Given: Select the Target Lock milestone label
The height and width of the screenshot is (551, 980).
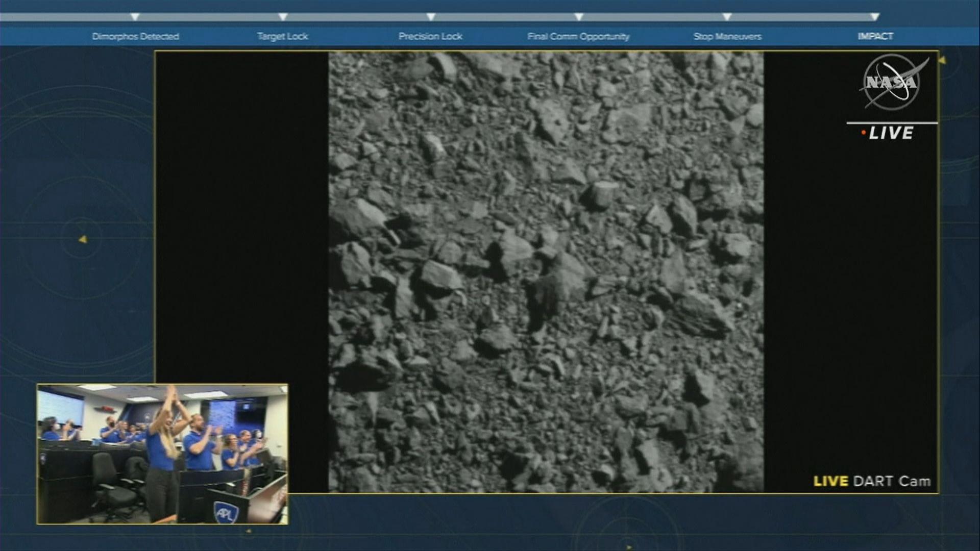Looking at the screenshot, I should (x=282, y=36).
